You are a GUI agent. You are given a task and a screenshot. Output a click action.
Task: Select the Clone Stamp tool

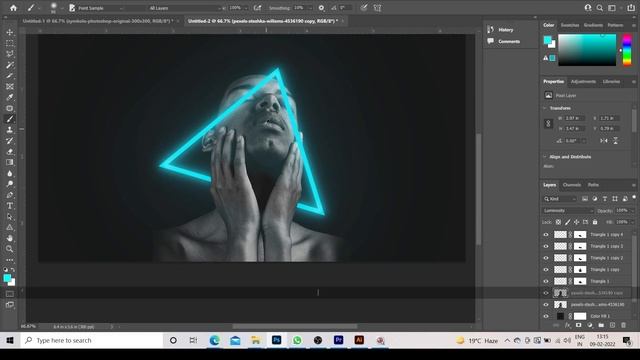[x=10, y=130]
